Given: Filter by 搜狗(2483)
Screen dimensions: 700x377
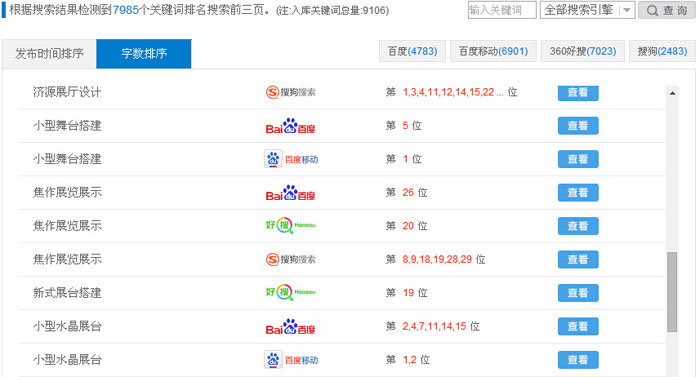Looking at the screenshot, I should (662, 51).
